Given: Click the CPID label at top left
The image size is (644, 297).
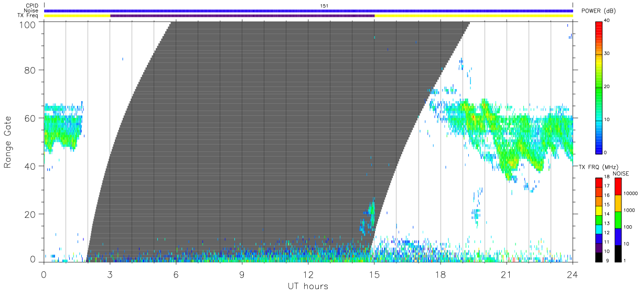Looking at the screenshot, I should tap(31, 6).
